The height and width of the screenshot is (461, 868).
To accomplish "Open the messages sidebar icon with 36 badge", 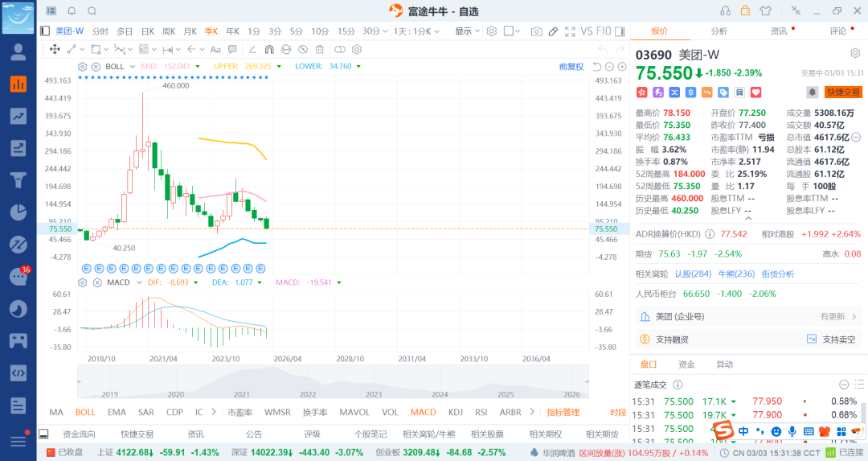I will pos(18,276).
